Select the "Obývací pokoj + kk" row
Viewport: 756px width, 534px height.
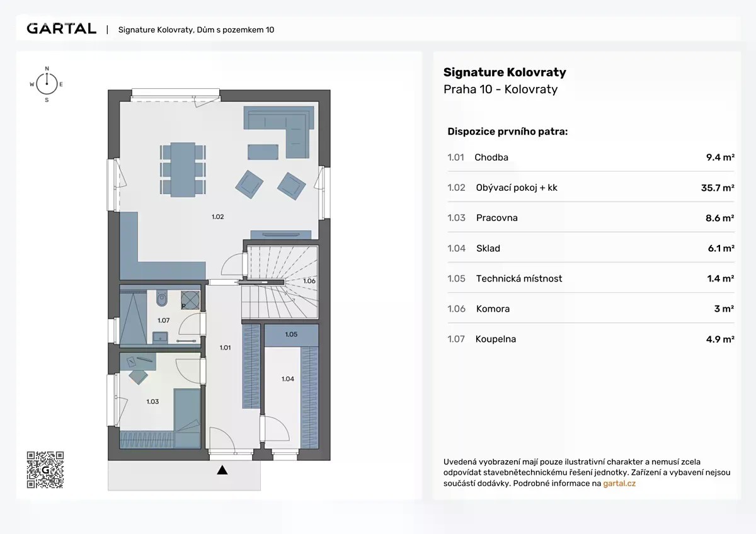pos(590,188)
